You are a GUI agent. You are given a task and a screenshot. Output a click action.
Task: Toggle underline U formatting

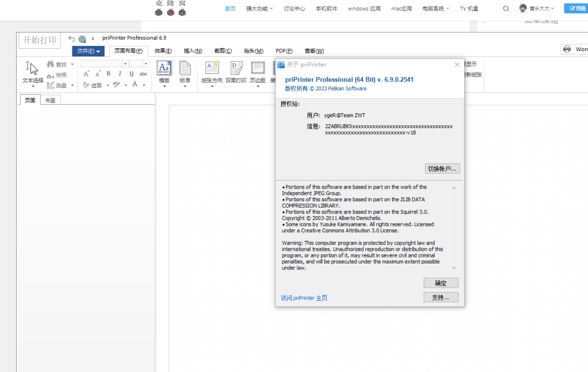click(131, 74)
